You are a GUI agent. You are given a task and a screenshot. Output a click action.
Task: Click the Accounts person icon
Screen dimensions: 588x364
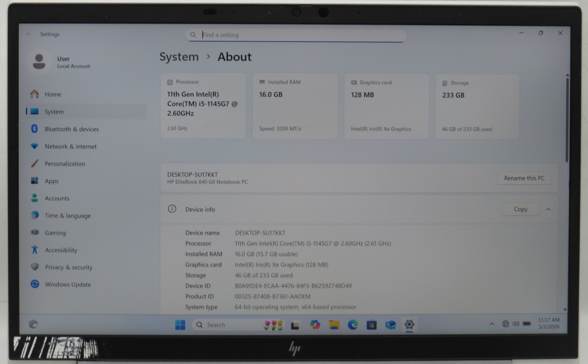[x=35, y=198]
